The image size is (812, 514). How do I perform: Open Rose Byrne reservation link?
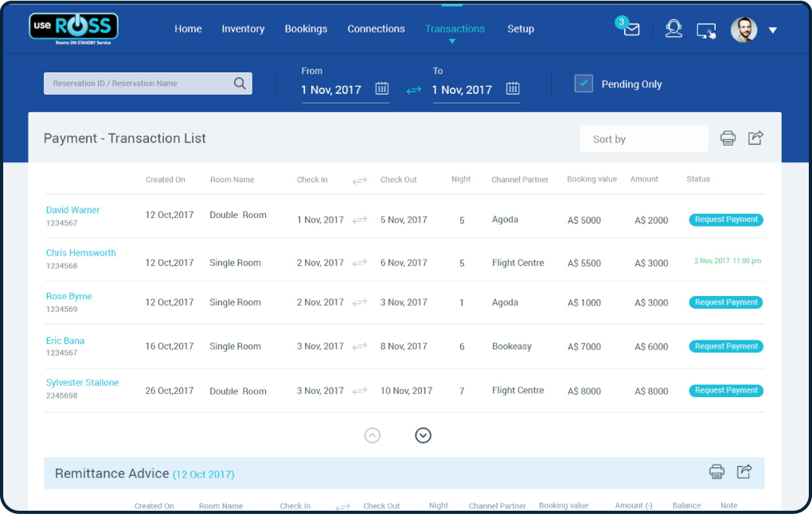(x=69, y=297)
